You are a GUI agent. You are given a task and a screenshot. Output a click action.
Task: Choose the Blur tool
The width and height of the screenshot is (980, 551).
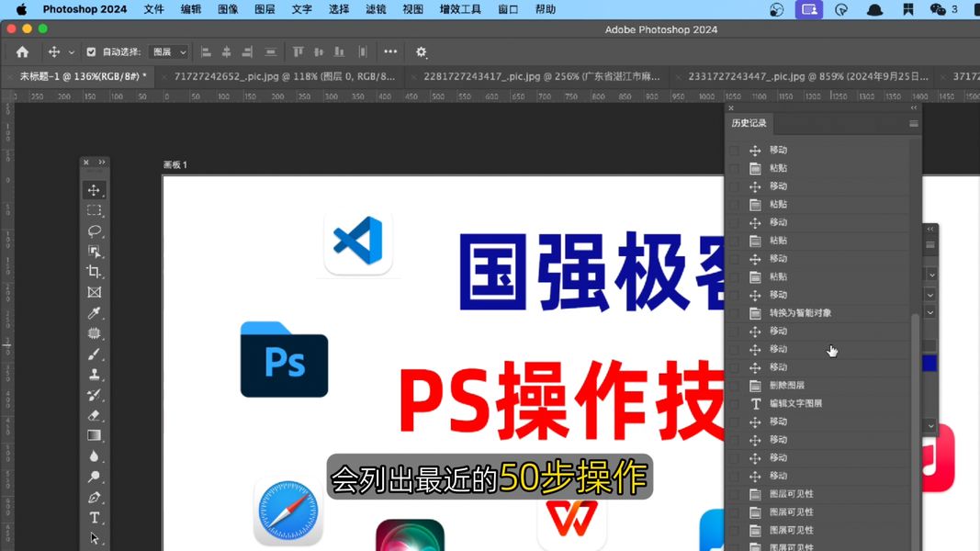click(x=94, y=456)
